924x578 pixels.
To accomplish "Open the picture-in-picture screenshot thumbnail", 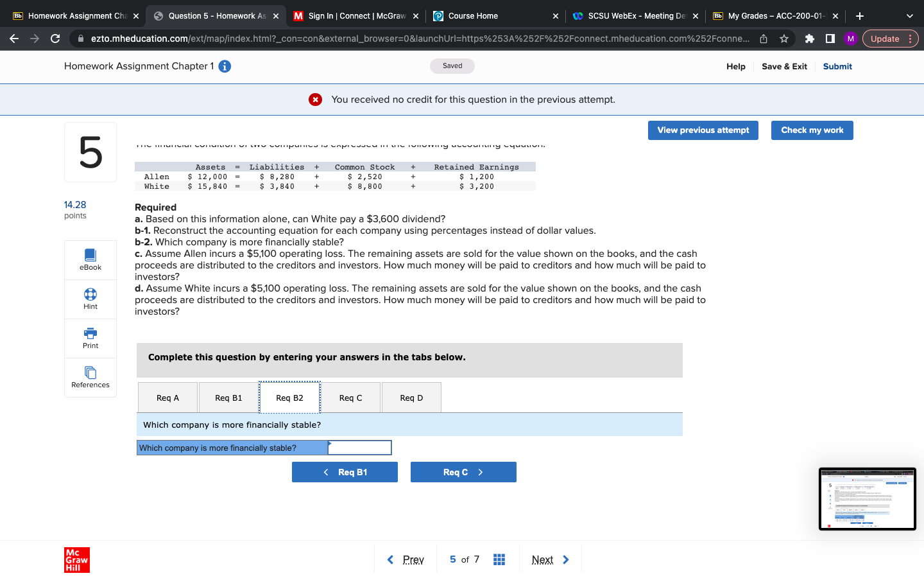I will (868, 499).
